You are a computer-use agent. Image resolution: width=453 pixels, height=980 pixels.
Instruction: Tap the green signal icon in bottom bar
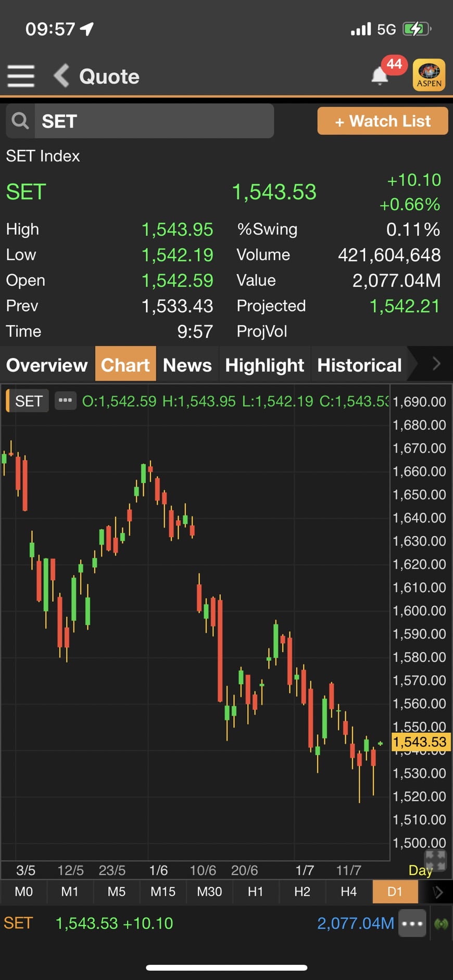441,924
